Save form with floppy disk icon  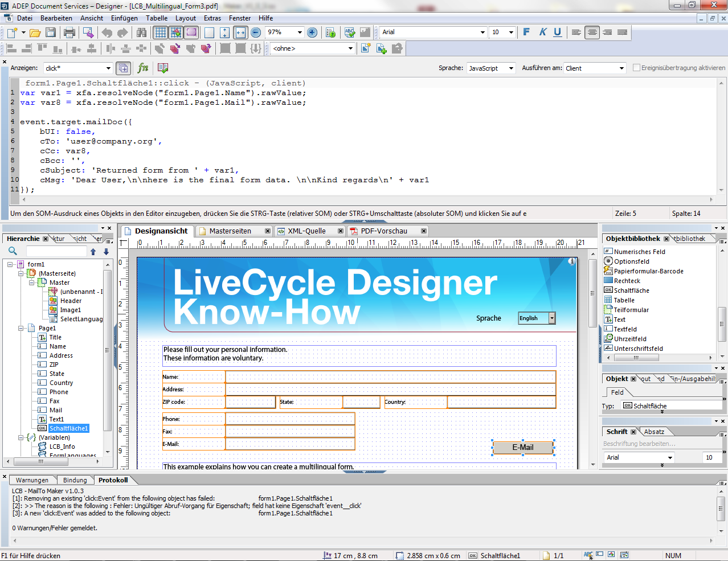(51, 32)
